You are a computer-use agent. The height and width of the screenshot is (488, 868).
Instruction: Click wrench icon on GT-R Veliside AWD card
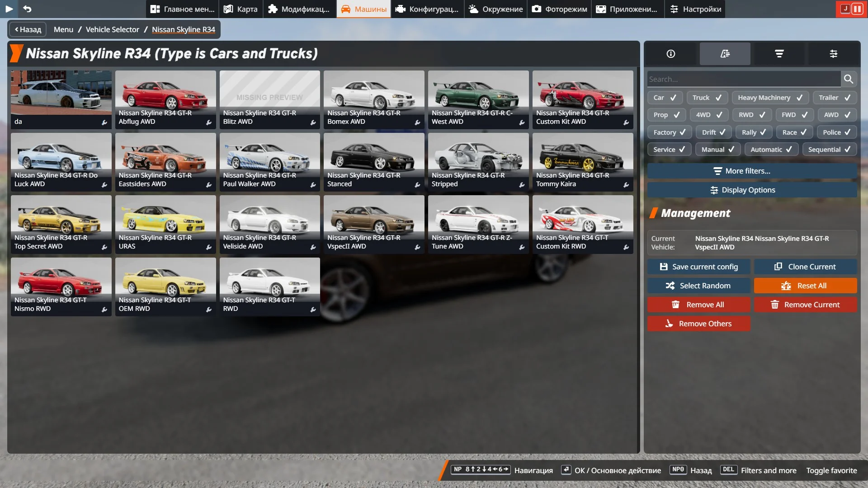(x=313, y=247)
